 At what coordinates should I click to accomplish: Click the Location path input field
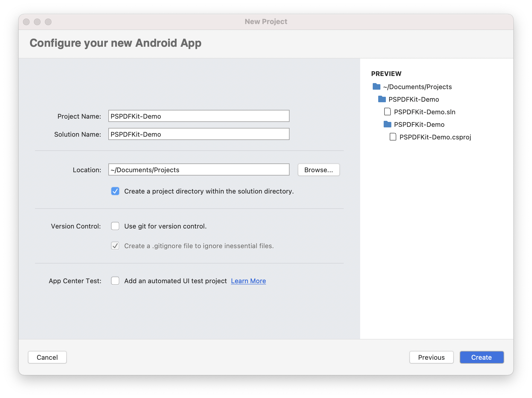pos(199,170)
